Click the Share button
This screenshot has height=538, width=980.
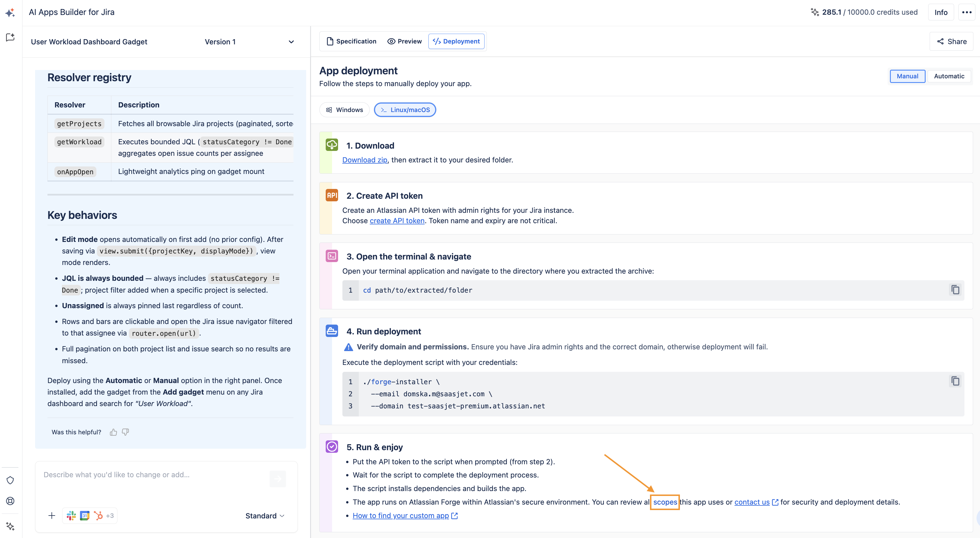tap(951, 41)
